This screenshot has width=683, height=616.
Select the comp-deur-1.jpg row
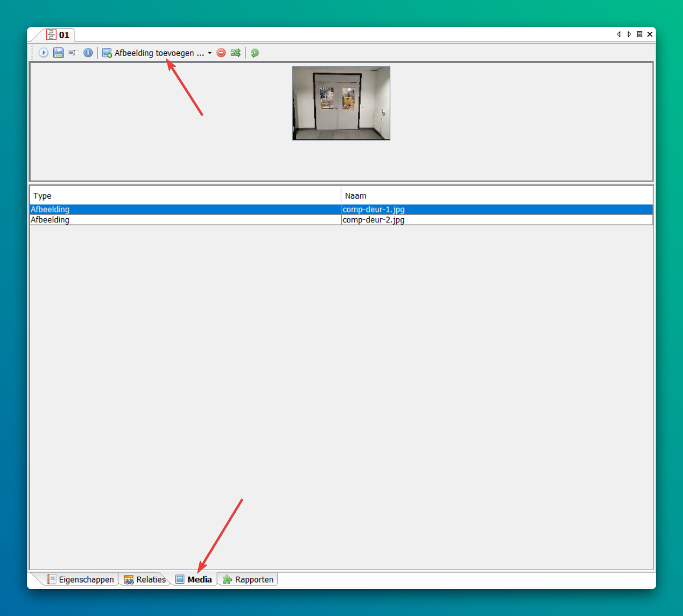coord(374,209)
